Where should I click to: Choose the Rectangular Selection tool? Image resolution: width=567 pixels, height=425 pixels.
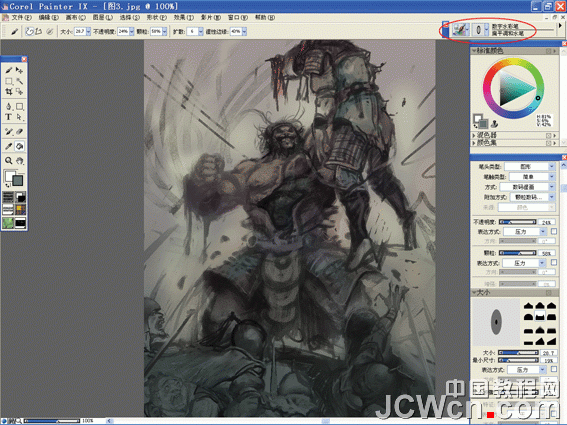[x=9, y=81]
